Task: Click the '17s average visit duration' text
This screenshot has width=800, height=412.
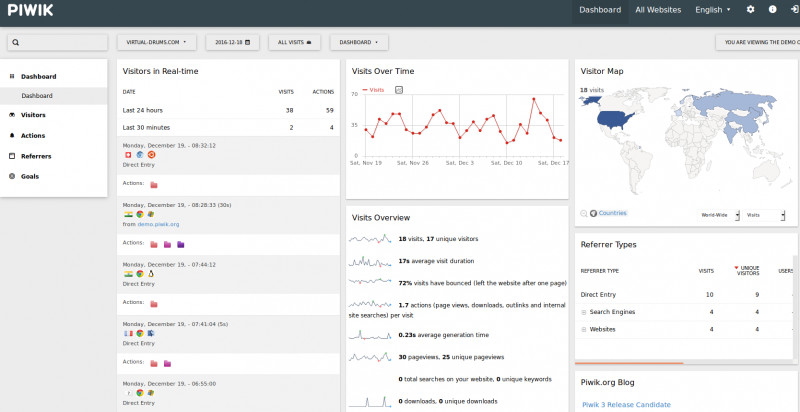Action: tap(436, 261)
